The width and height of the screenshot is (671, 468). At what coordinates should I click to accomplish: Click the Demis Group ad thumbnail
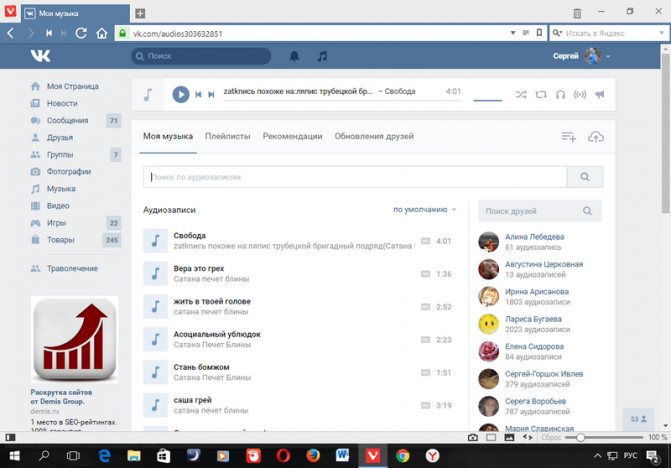point(74,339)
